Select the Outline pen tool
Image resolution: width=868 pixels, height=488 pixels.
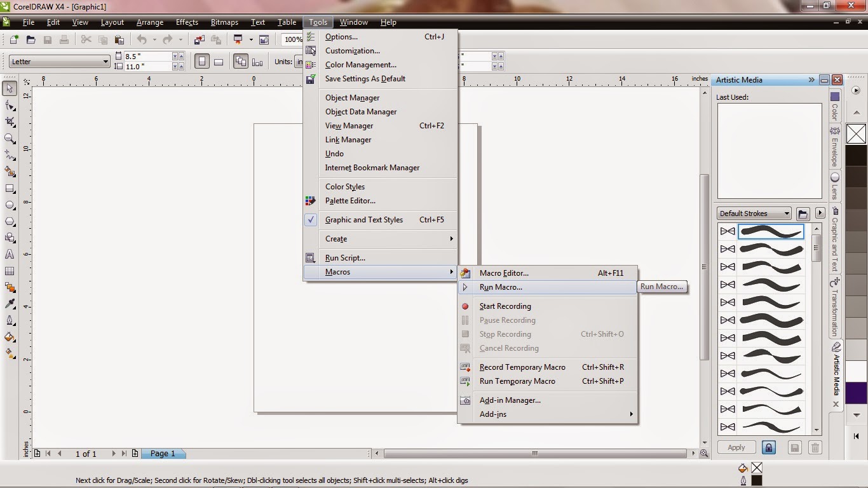tap(10, 320)
